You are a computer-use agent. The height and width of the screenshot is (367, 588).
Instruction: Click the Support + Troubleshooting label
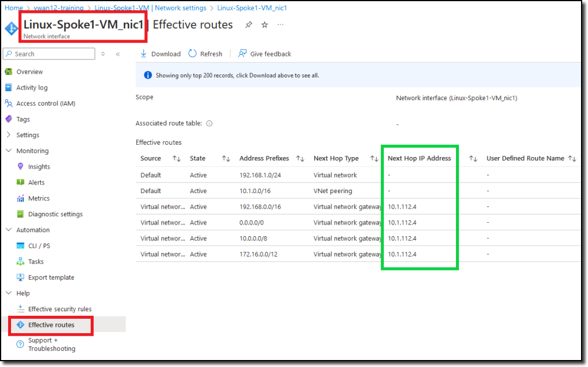coord(52,344)
